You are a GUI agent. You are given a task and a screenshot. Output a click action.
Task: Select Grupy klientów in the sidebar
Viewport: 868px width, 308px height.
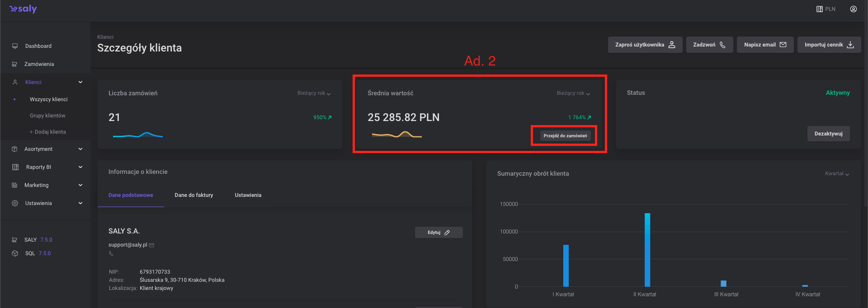coord(47,116)
